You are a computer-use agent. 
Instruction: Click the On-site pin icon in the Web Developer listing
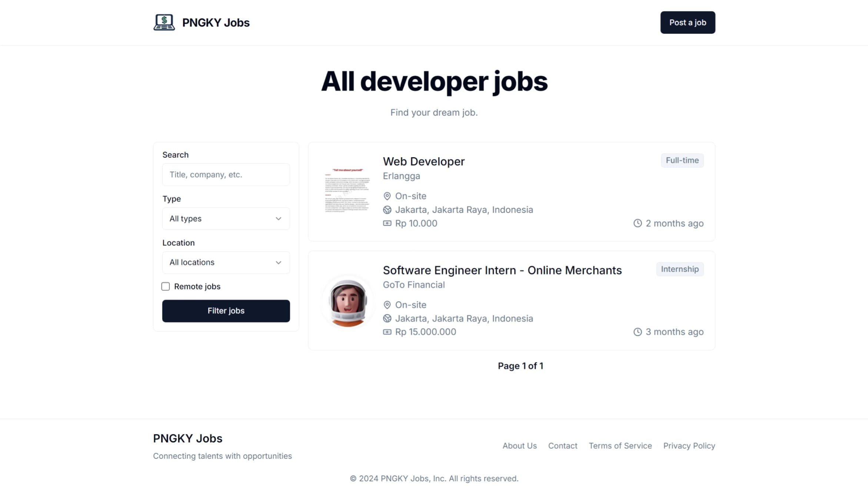tap(387, 196)
